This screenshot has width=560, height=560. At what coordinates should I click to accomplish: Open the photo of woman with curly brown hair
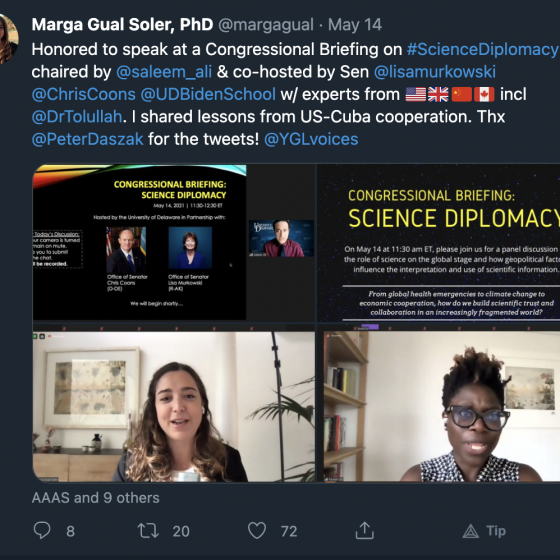[x=174, y=403]
